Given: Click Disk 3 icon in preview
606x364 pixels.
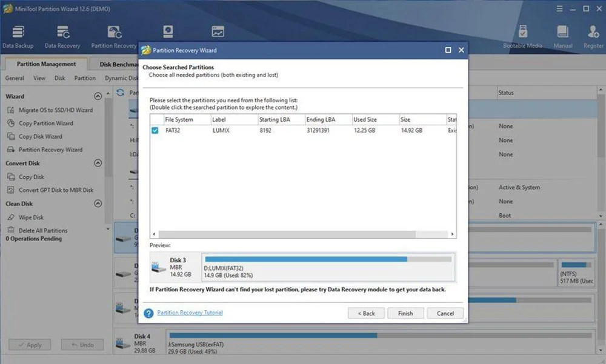Looking at the screenshot, I should point(159,267).
